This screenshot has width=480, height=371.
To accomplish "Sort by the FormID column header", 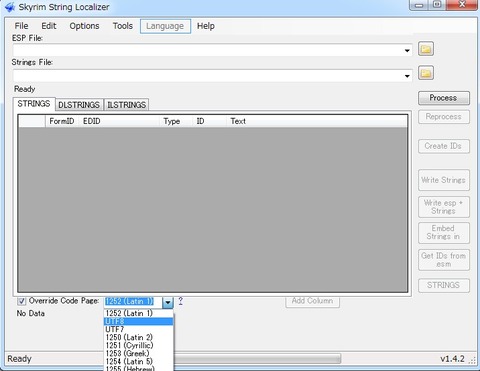I will [62, 121].
